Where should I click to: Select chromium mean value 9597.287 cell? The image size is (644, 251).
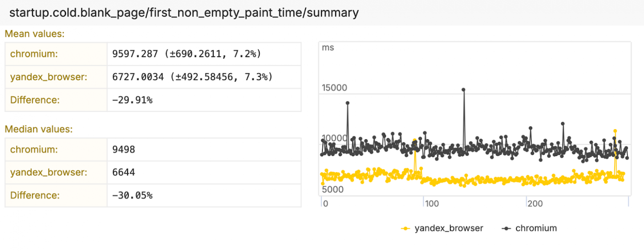(x=187, y=54)
